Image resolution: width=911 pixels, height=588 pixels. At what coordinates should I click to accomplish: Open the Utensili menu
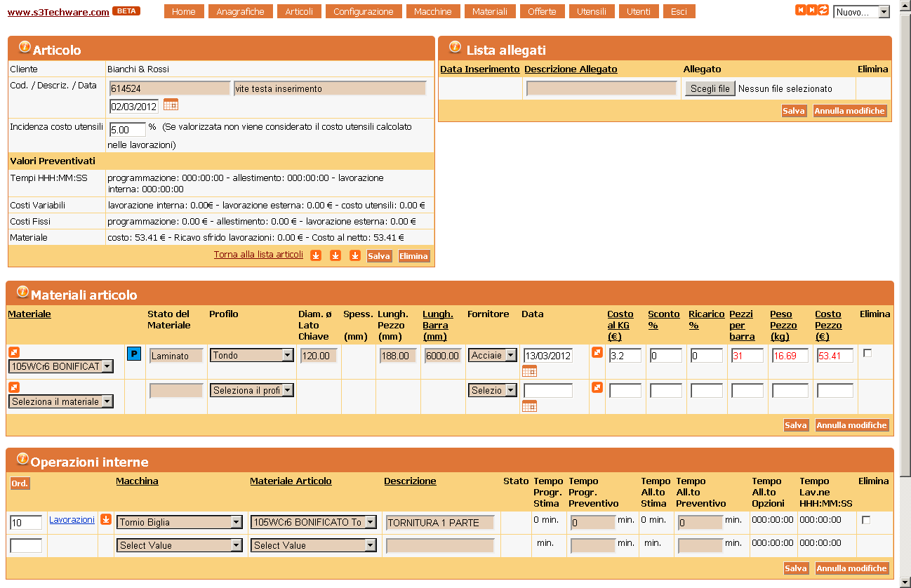pos(592,11)
